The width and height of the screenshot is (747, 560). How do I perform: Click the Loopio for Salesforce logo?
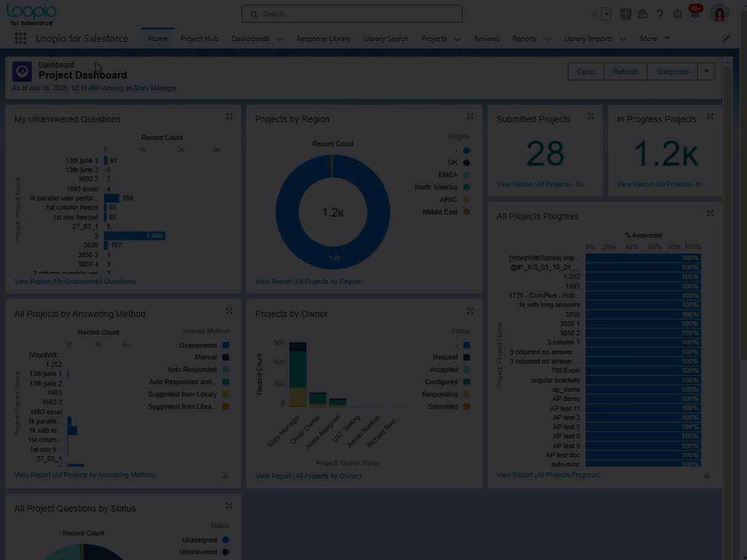coord(32,14)
